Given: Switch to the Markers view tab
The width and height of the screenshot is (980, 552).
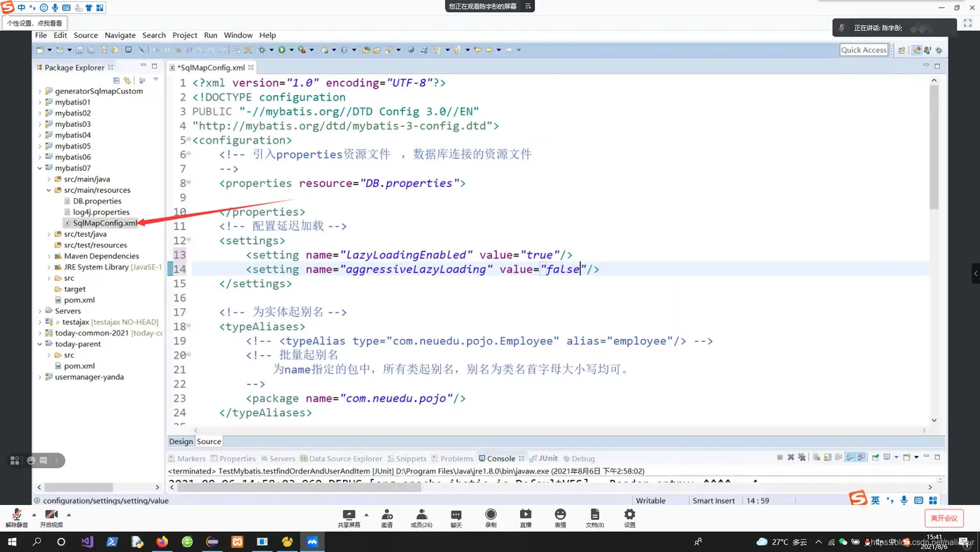Looking at the screenshot, I should pyautogui.click(x=187, y=459).
